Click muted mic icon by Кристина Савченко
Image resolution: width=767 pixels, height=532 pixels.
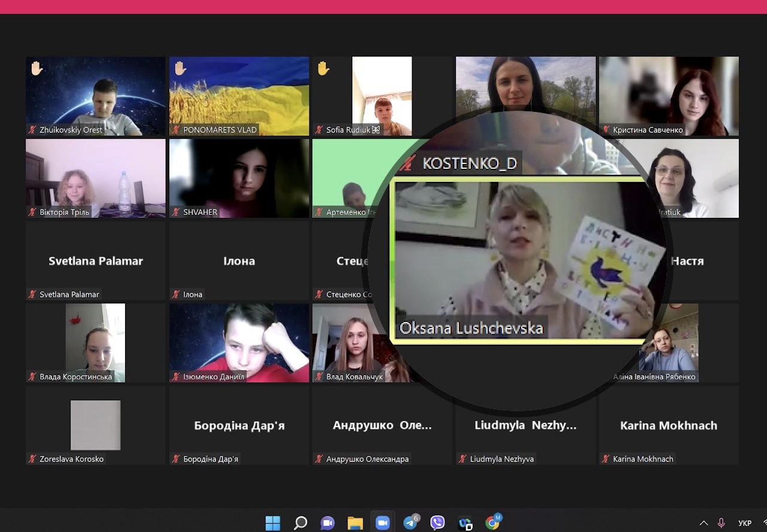tap(607, 130)
